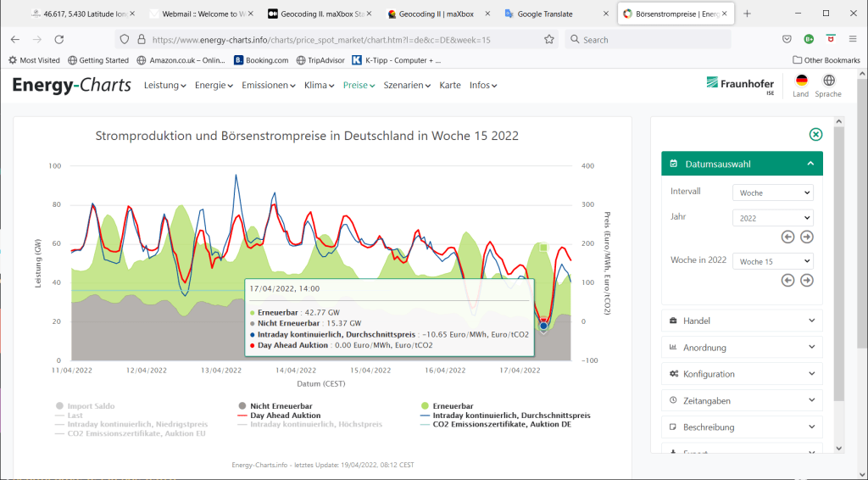Image resolution: width=868 pixels, height=480 pixels.
Task: Toggle Erneuerbar series visibility in legend
Action: click(x=453, y=406)
